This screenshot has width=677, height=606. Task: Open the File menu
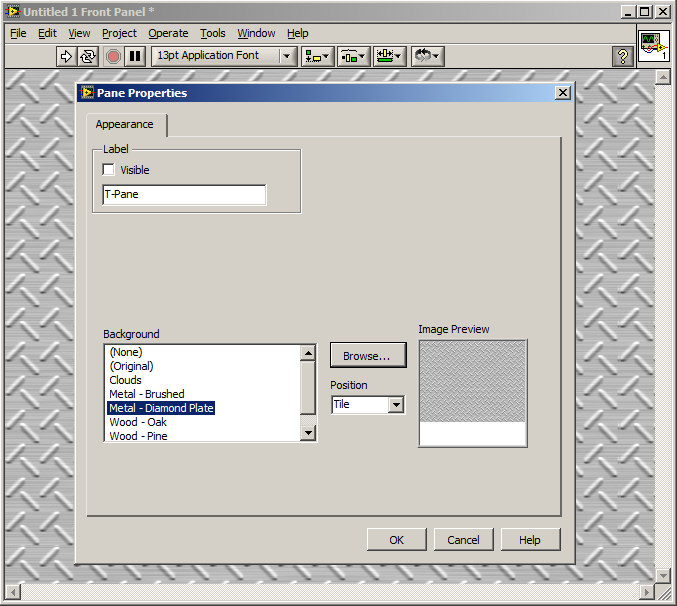pyautogui.click(x=18, y=33)
